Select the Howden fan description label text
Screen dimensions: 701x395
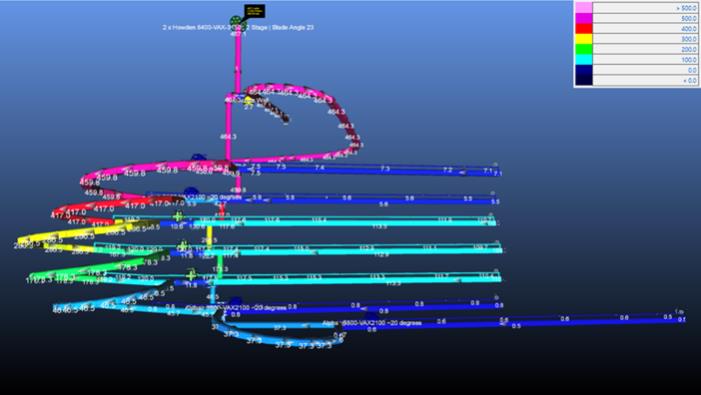pyautogui.click(x=238, y=27)
